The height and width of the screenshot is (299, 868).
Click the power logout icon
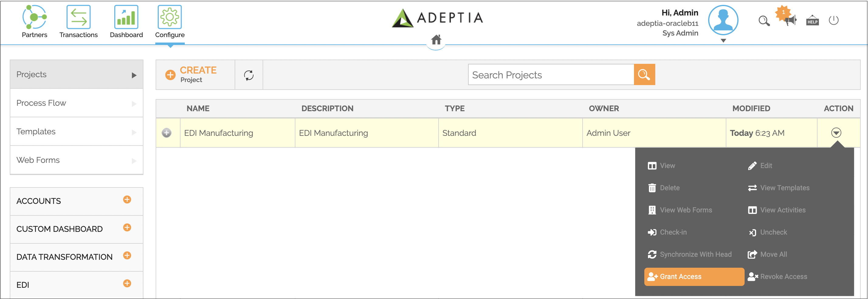834,20
